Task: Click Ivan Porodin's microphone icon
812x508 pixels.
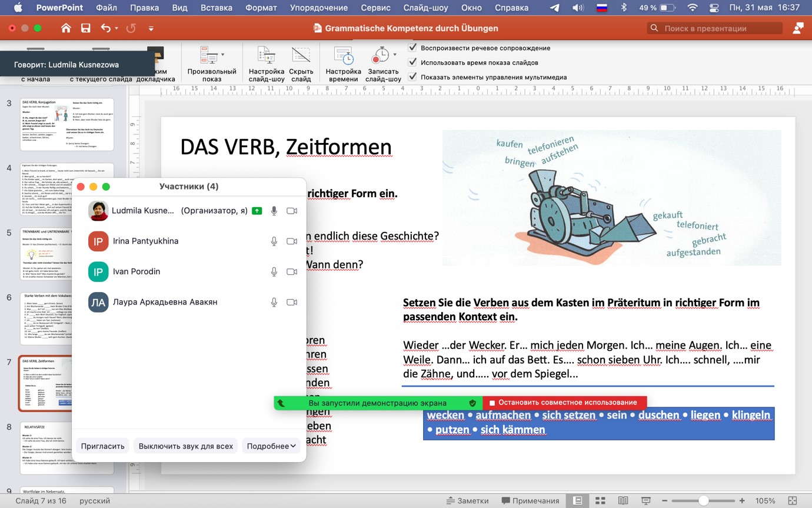Action: click(x=274, y=272)
